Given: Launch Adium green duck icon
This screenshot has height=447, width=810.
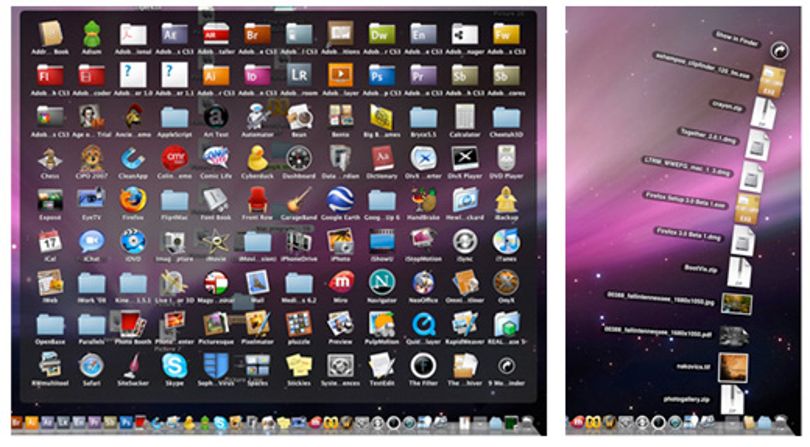Looking at the screenshot, I should pos(91,34).
